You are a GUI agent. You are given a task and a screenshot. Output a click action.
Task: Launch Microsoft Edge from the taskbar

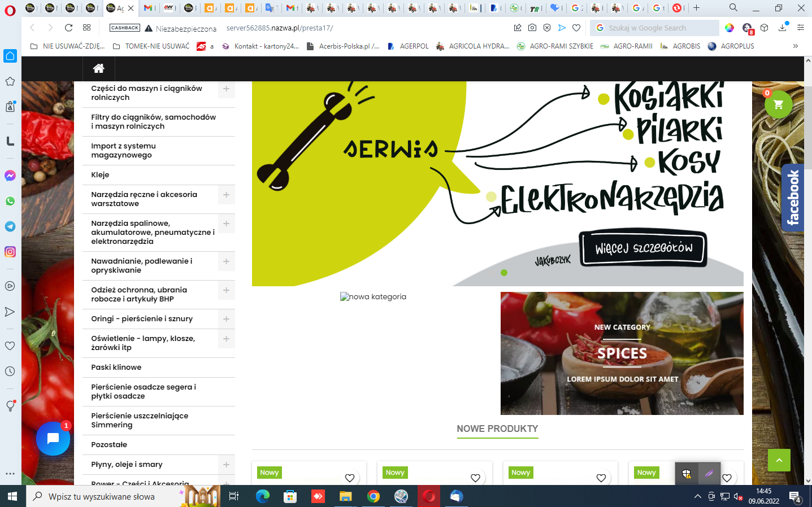tap(263, 496)
